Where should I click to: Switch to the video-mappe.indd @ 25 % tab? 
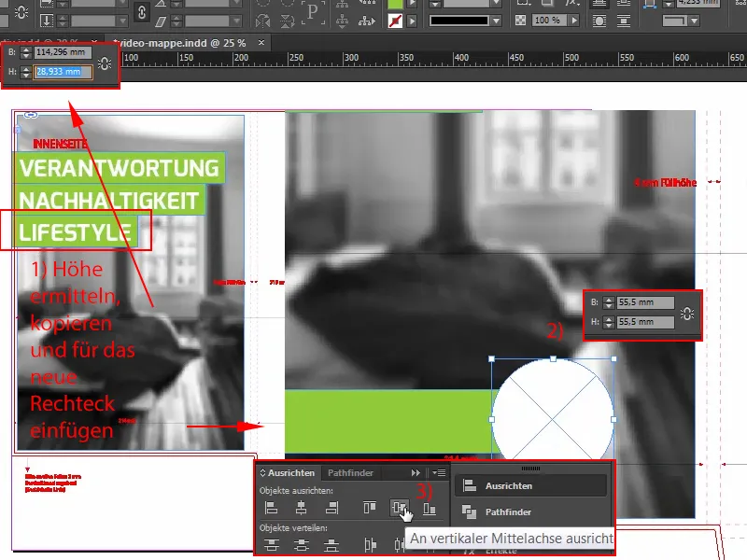[181, 43]
